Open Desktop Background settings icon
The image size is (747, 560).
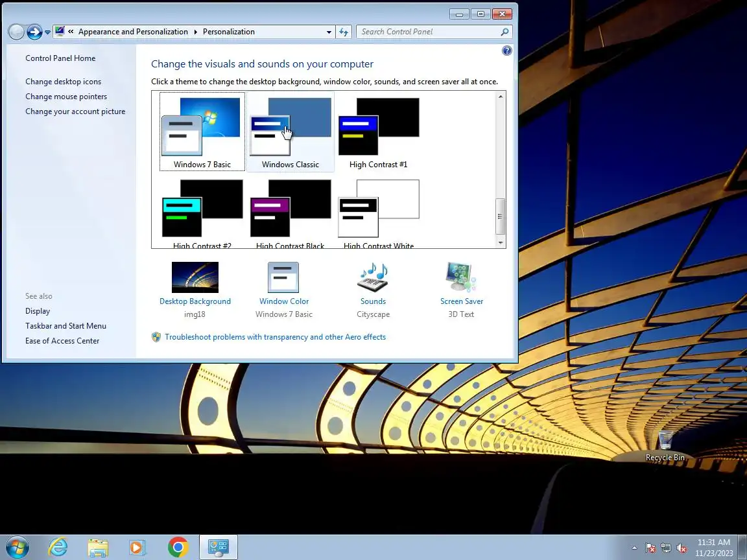point(195,277)
